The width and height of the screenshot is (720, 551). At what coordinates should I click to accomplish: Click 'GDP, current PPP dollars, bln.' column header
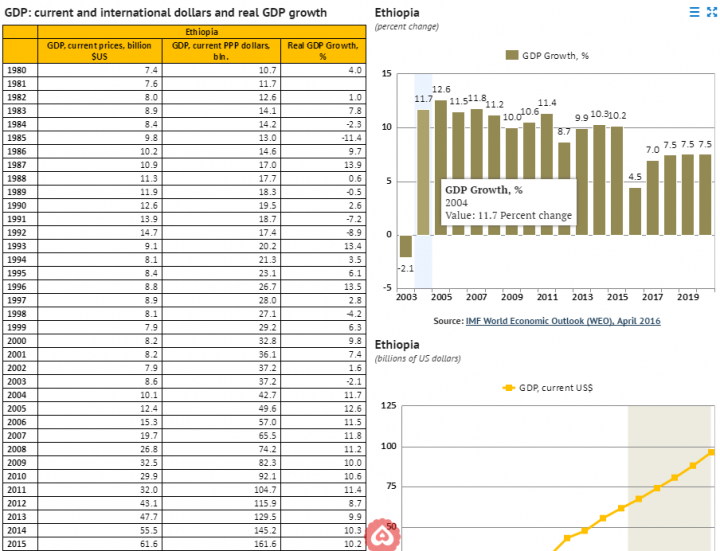coord(221,51)
